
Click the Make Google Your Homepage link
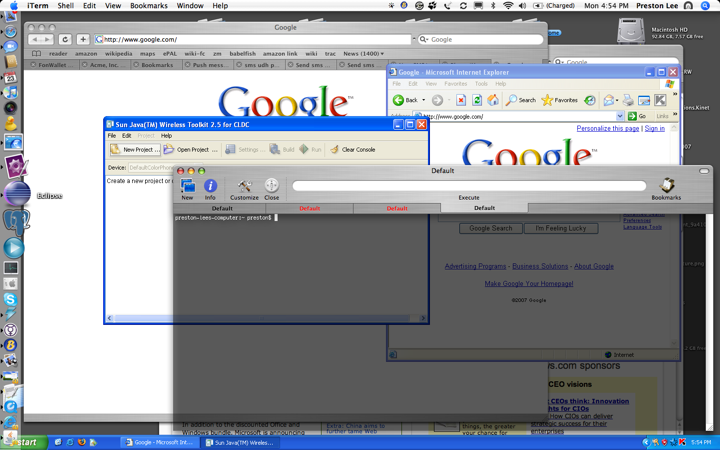click(x=529, y=284)
